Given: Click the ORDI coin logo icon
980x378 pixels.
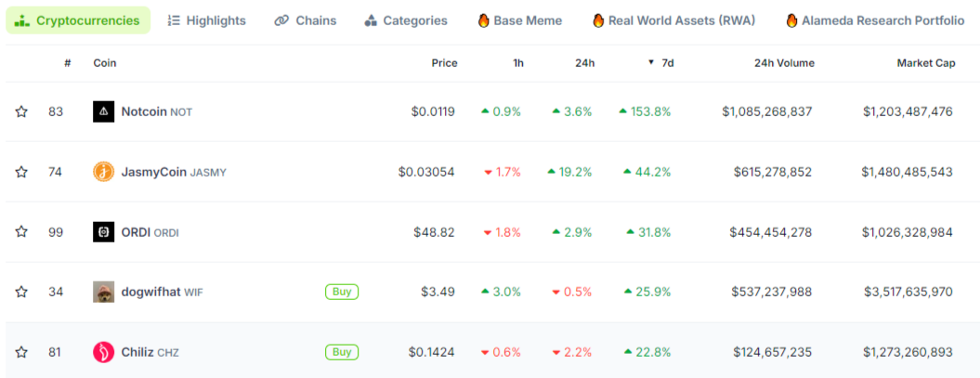Looking at the screenshot, I should tap(104, 232).
